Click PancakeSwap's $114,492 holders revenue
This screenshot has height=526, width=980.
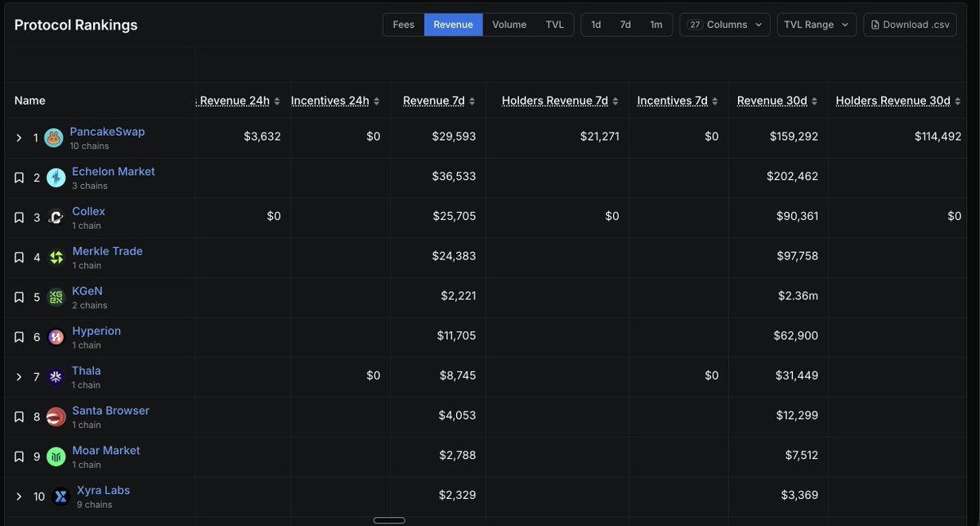[x=937, y=137]
